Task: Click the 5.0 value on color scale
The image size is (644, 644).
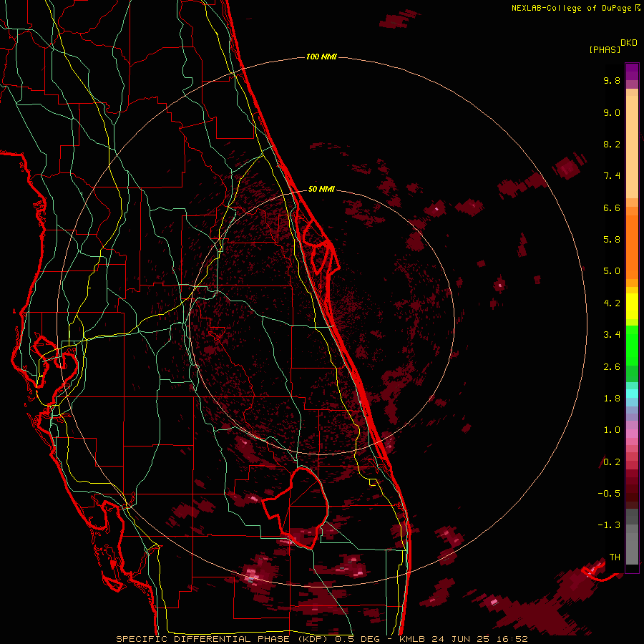Action: [612, 271]
